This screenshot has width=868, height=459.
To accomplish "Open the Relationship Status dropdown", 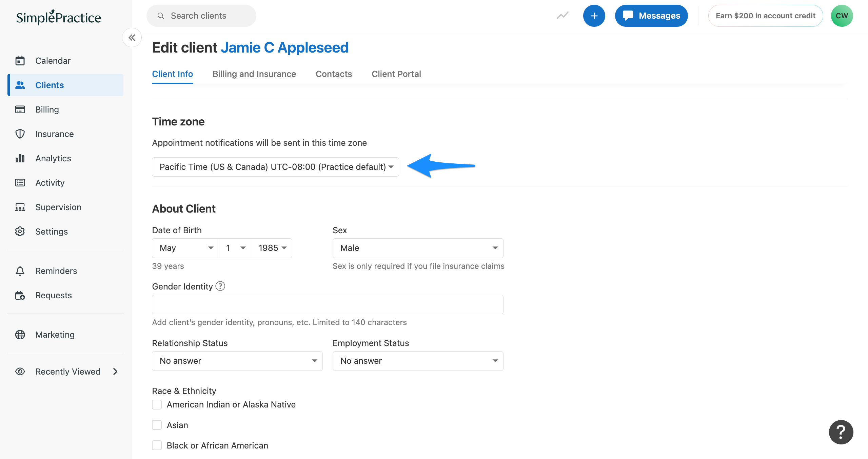I will 237,361.
